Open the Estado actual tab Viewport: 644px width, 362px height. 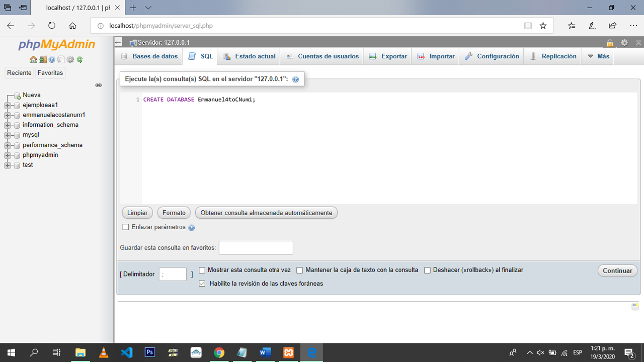tap(253, 56)
